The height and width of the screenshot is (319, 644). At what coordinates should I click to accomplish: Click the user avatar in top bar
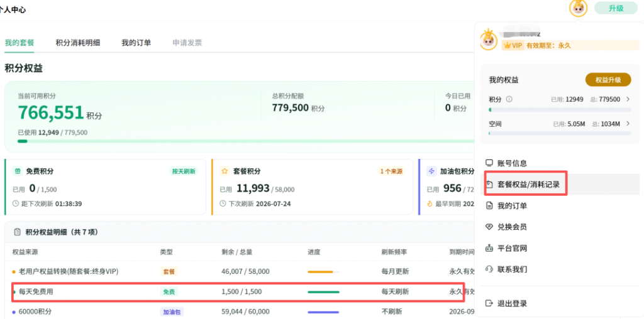[x=579, y=8]
